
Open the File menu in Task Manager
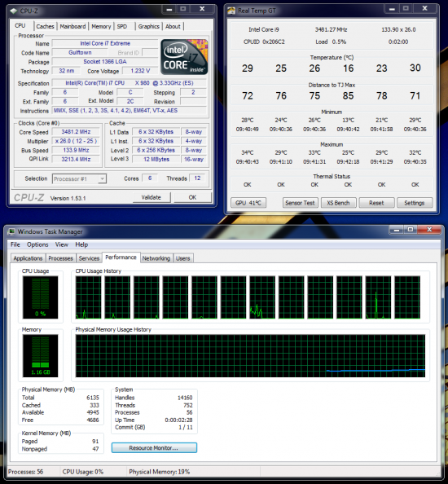click(15, 244)
